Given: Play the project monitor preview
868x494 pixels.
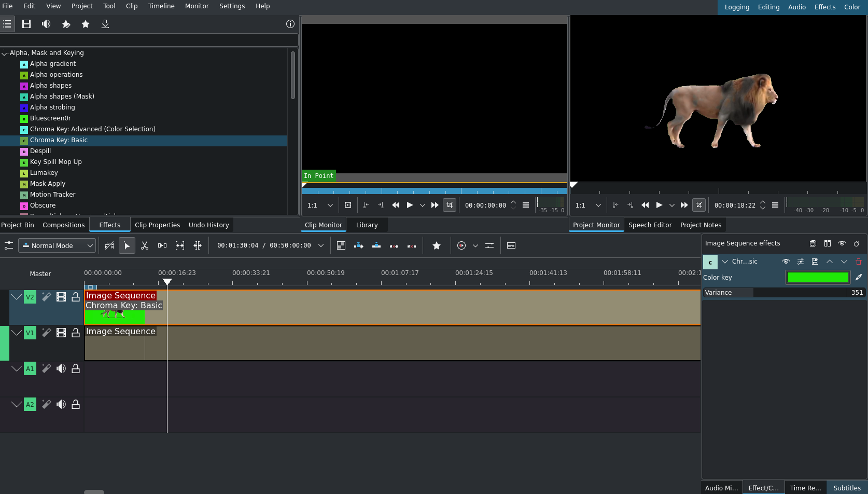Looking at the screenshot, I should pos(659,205).
